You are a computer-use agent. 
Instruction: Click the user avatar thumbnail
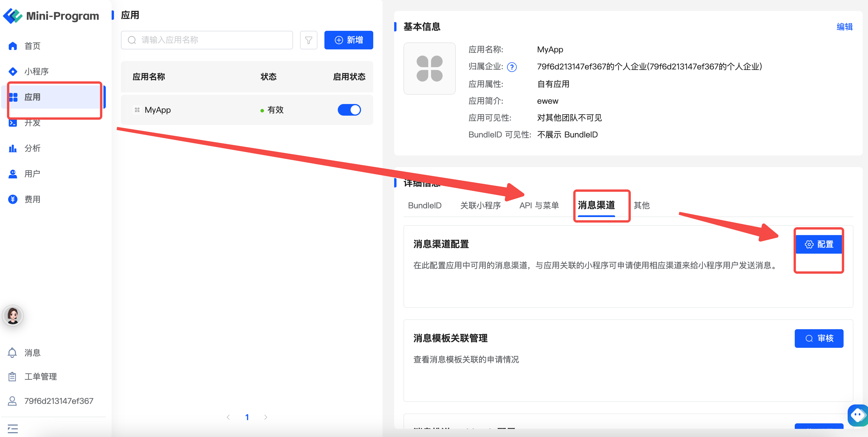13,315
